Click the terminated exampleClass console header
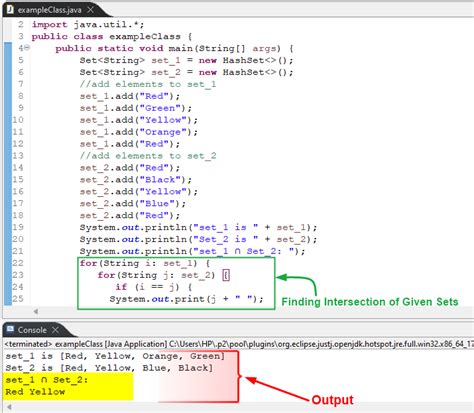Viewport: 474px width, 413px height. [x=239, y=344]
